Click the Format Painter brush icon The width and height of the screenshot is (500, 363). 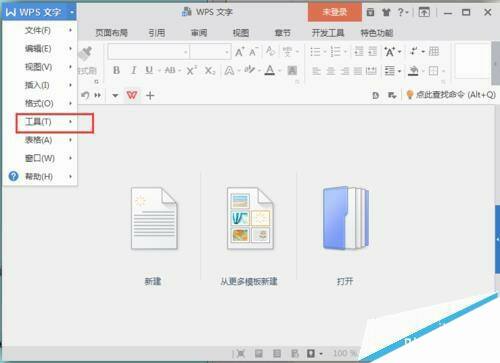(86, 54)
